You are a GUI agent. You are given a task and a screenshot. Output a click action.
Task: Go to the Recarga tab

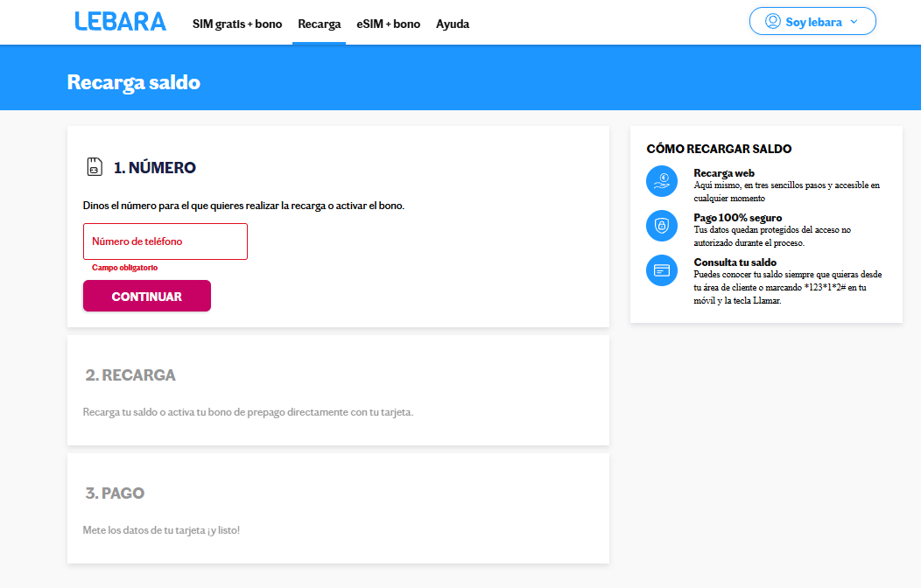click(x=319, y=24)
